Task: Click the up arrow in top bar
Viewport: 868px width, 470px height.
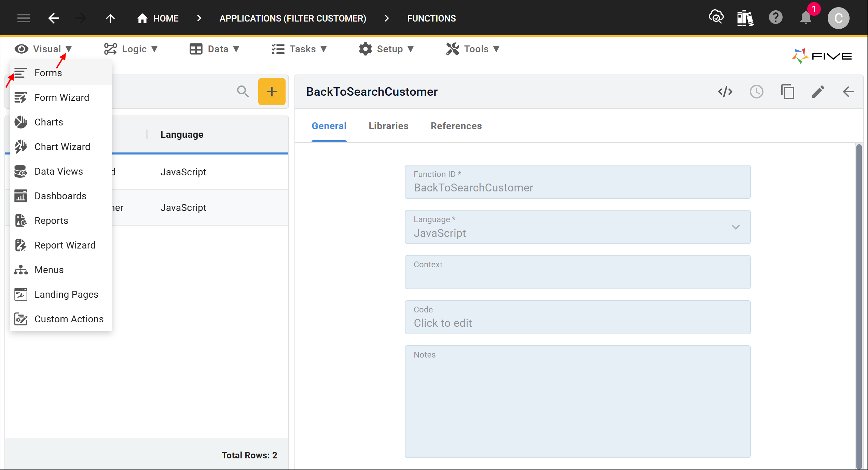Action: pos(110,18)
